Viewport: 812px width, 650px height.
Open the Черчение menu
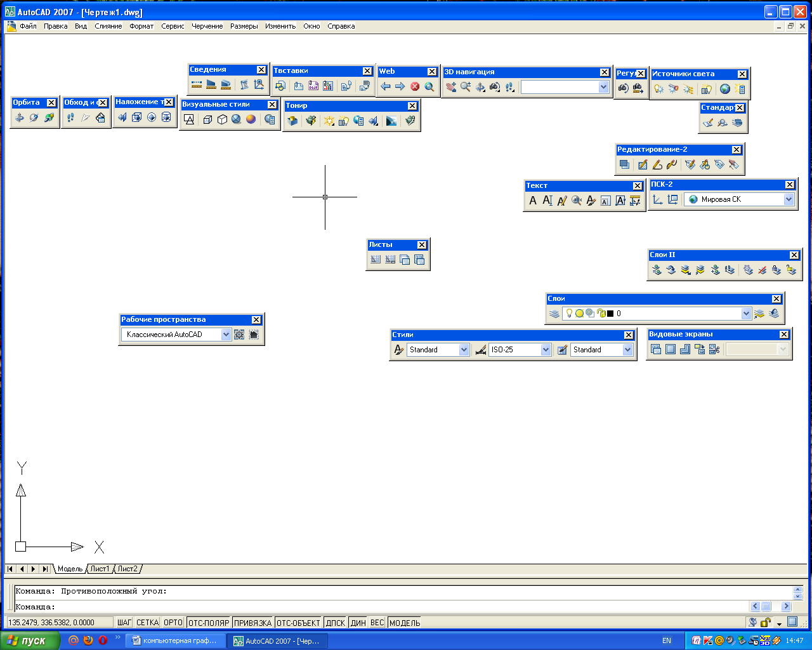click(207, 26)
